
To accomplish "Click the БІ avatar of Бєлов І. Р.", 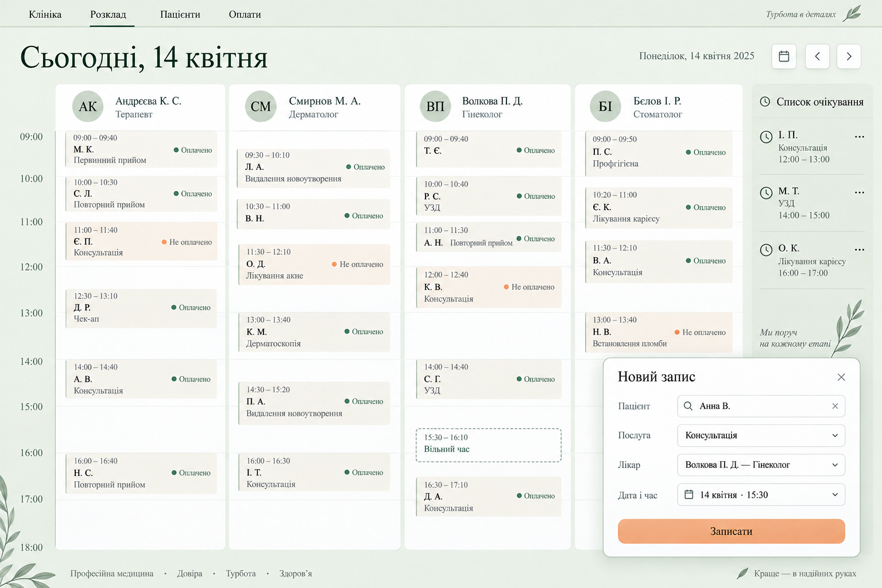I will [606, 106].
